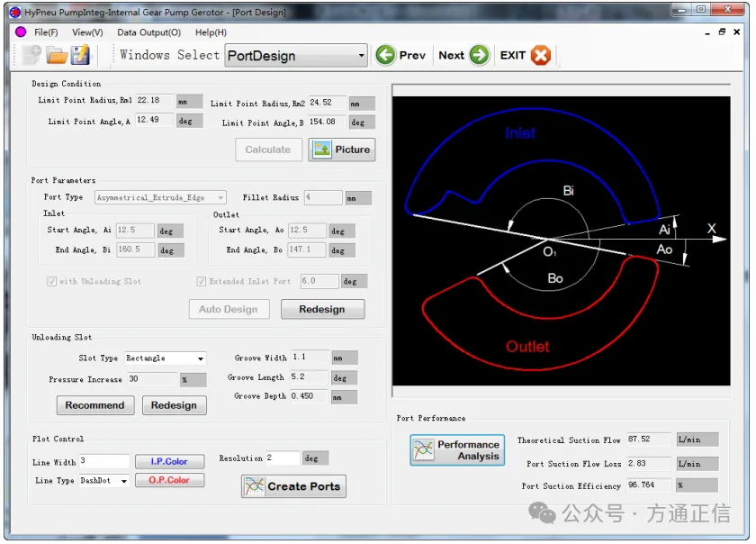The image size is (756, 544).
Task: Click the Groove Depth input field
Action: pos(310,396)
